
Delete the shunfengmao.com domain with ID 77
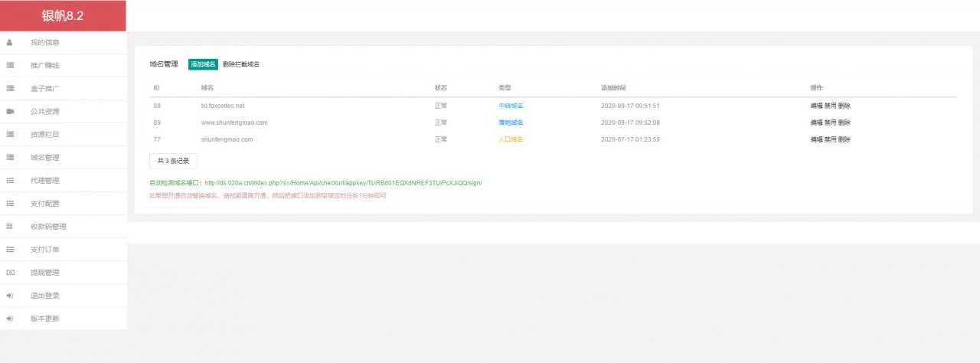pyautogui.click(x=844, y=139)
